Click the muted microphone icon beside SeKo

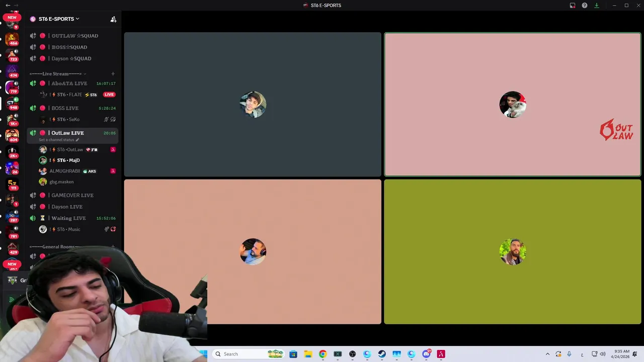(106, 119)
